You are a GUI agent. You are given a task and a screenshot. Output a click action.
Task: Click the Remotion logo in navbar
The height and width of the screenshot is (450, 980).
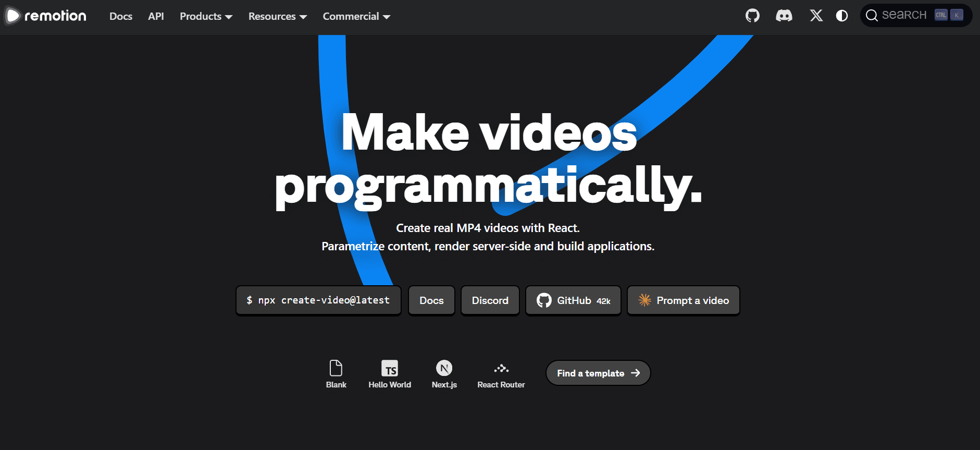point(46,16)
